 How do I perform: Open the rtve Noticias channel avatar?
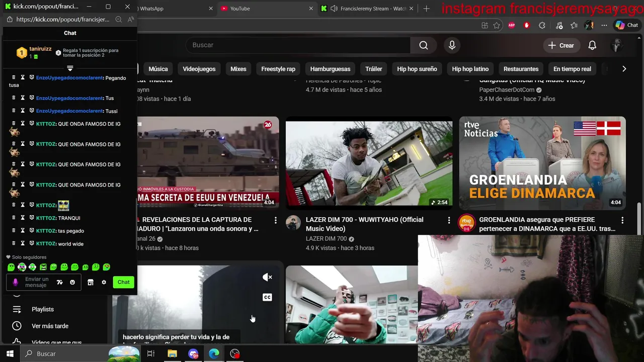tap(466, 223)
